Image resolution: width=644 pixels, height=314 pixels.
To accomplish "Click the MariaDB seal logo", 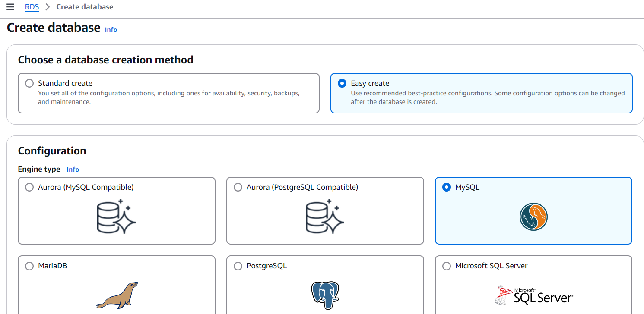I will point(117,295).
